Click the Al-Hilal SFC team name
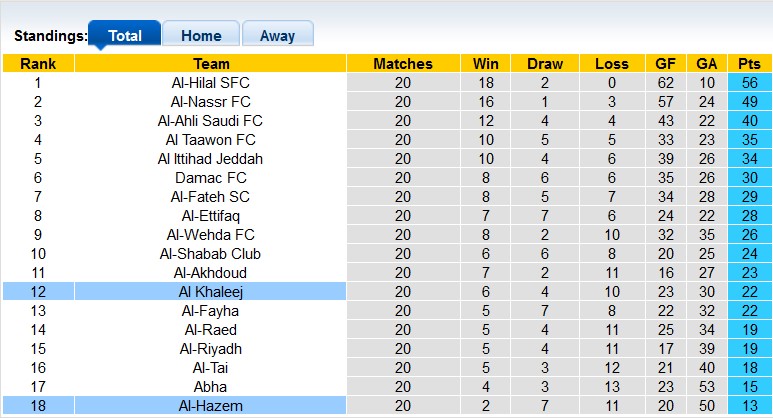 tap(211, 83)
